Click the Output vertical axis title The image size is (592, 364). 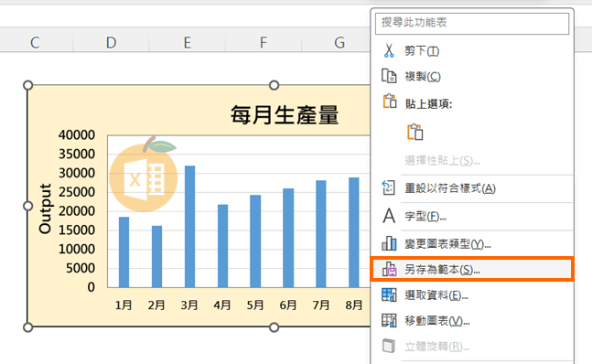pyautogui.click(x=46, y=209)
